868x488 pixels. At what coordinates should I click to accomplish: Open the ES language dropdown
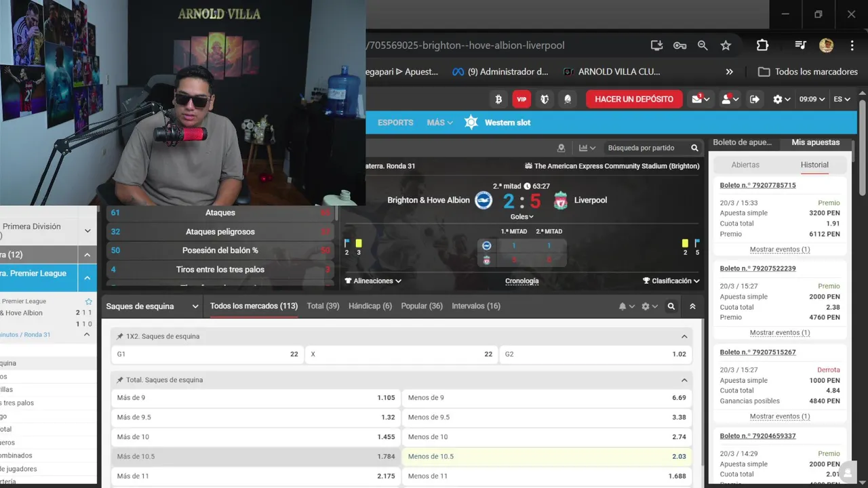[842, 99]
